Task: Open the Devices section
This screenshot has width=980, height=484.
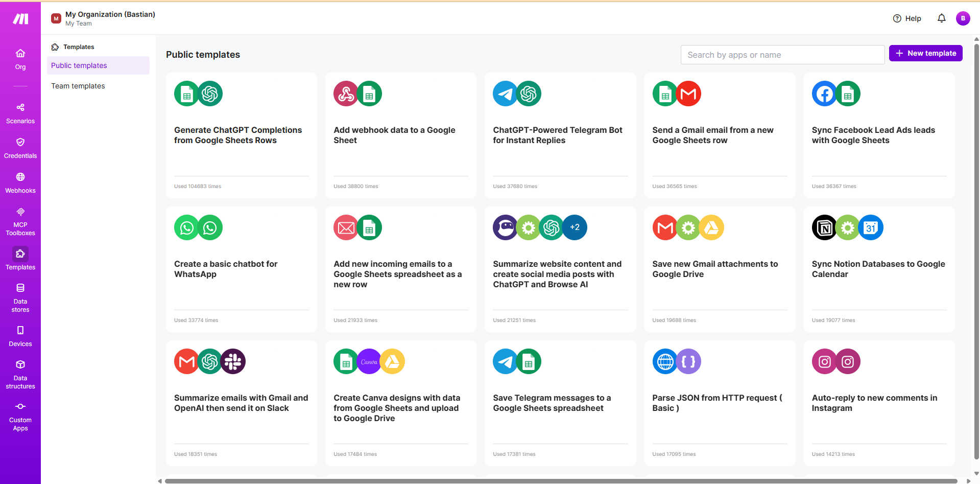Action: pyautogui.click(x=20, y=336)
